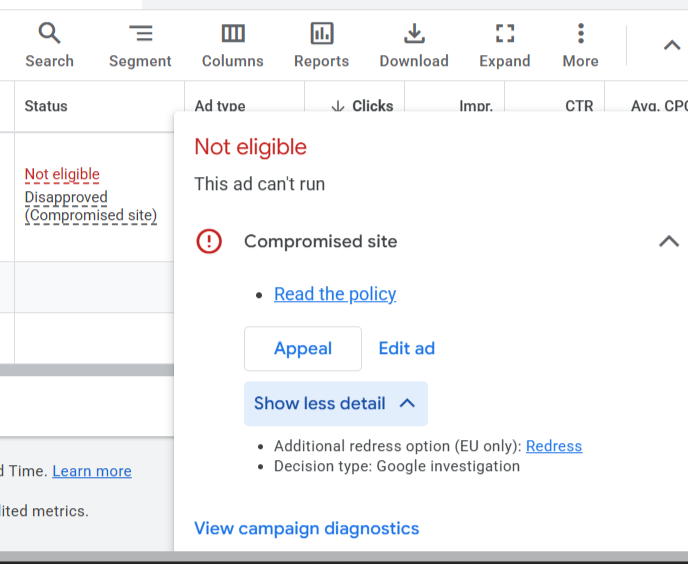Image resolution: width=688 pixels, height=564 pixels.
Task: Open the Search tool in toolbar
Action: click(49, 46)
